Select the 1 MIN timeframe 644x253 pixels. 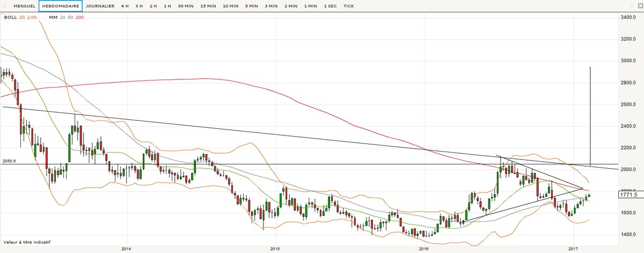click(x=310, y=6)
